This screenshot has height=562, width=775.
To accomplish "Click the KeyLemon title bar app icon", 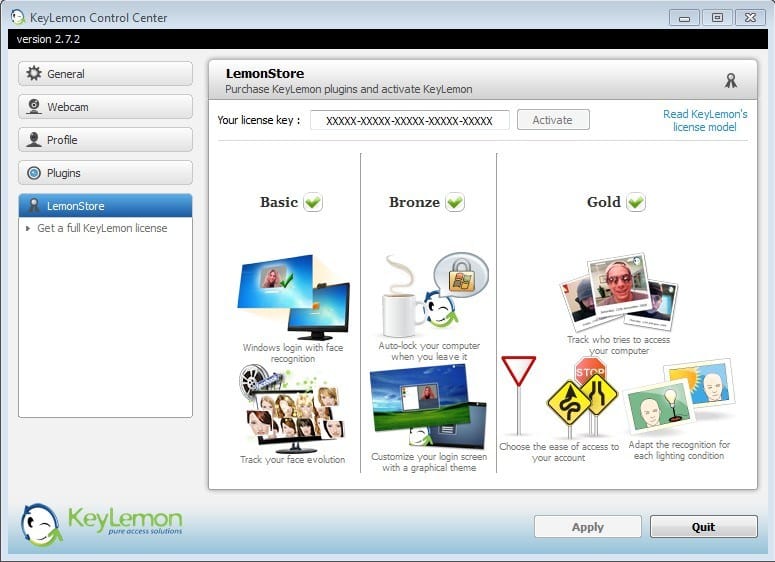I will 18,17.
